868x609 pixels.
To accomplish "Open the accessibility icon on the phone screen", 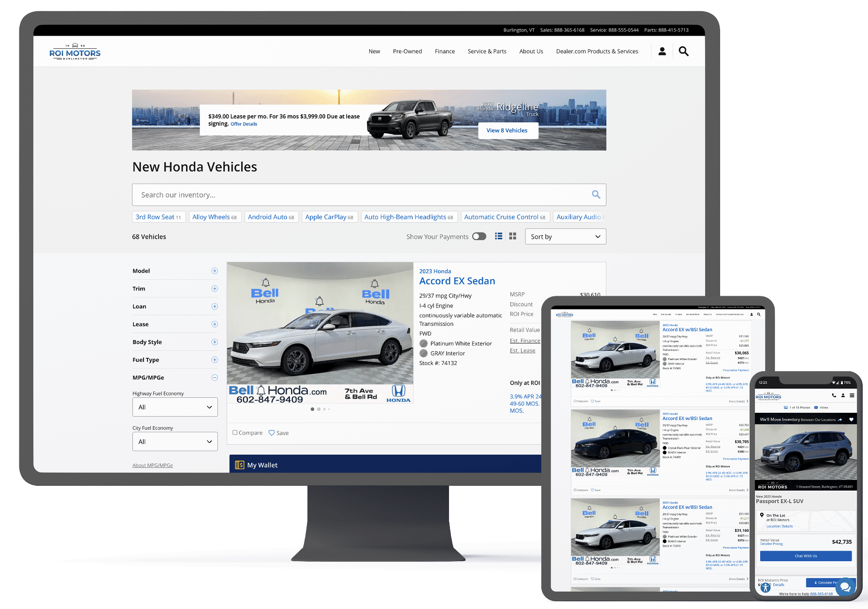I will (x=766, y=588).
